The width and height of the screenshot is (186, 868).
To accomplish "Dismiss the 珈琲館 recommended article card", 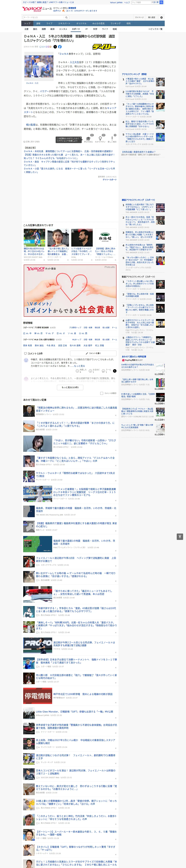I will (x=115, y=260).
